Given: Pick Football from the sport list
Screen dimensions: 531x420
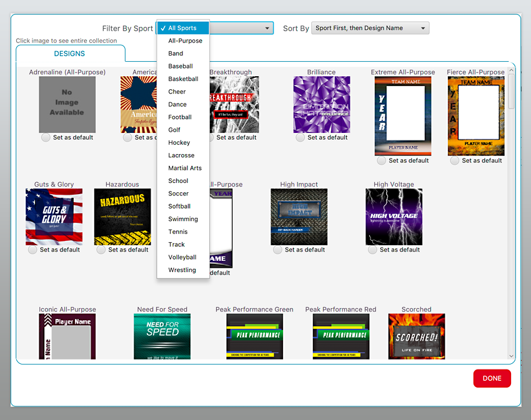Looking at the screenshot, I should pos(183,117).
